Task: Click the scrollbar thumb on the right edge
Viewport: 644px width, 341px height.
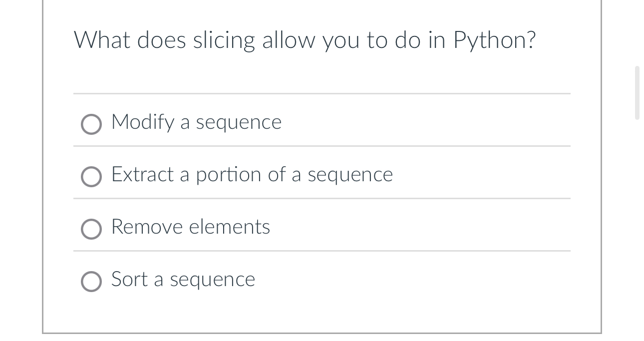Action: pyautogui.click(x=638, y=92)
